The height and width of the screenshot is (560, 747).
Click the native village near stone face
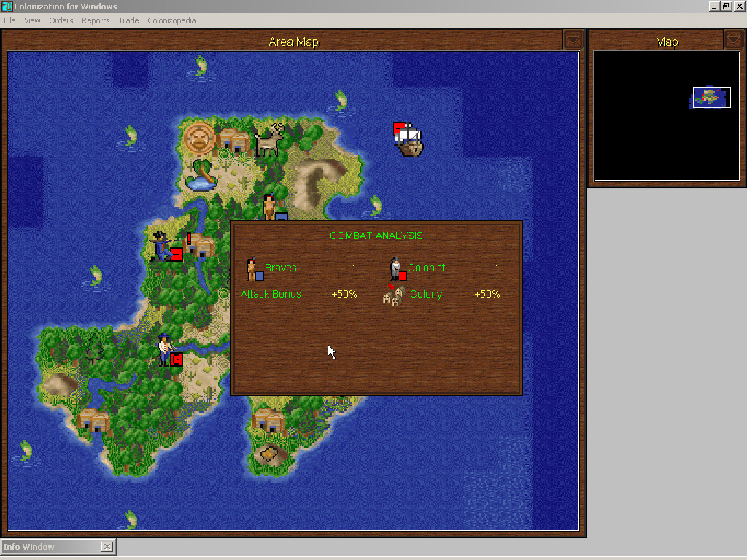pos(234,141)
